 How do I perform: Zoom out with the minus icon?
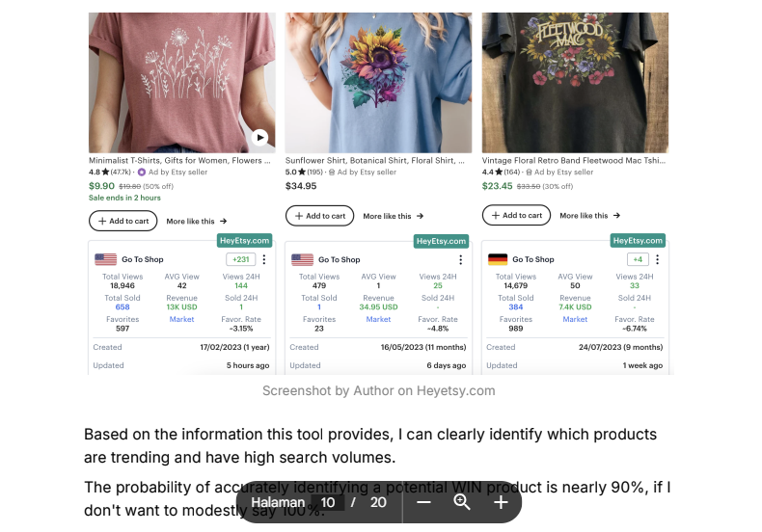[424, 502]
